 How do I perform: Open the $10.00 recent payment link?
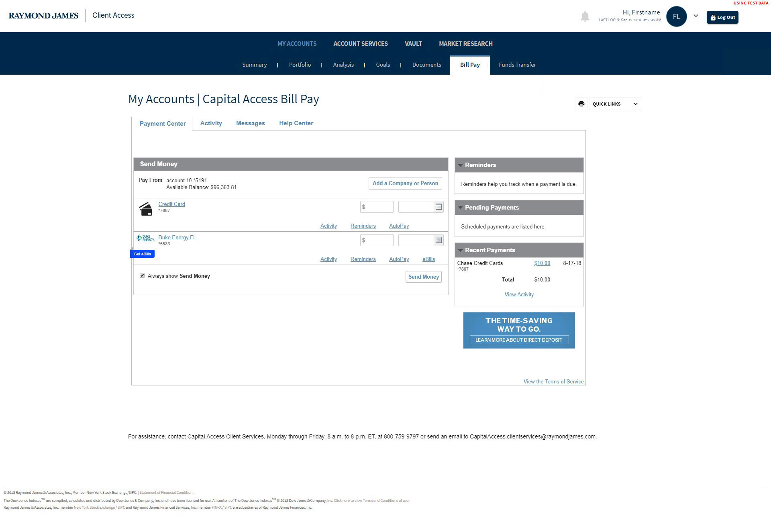click(542, 263)
